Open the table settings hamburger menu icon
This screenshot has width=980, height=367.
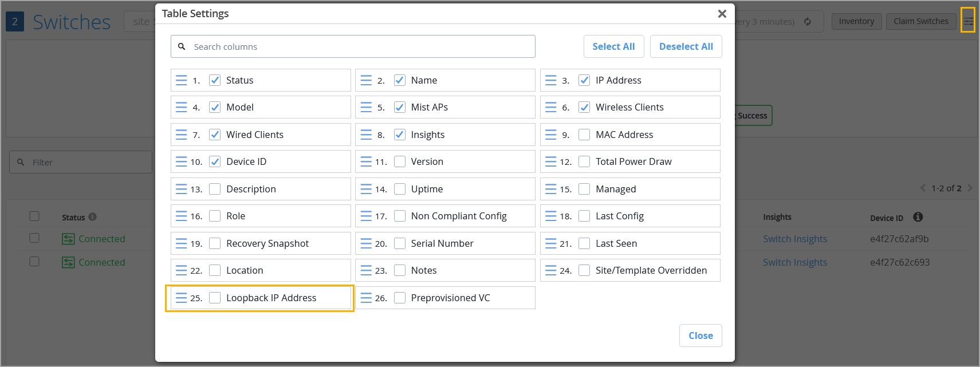[968, 21]
